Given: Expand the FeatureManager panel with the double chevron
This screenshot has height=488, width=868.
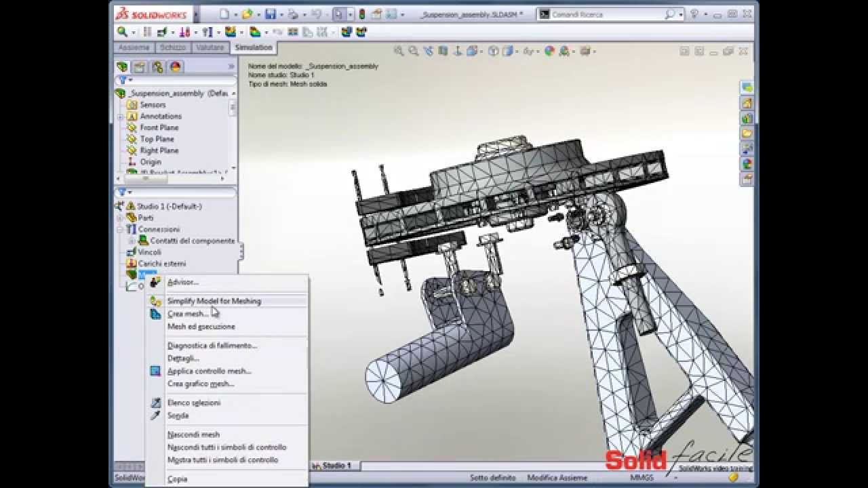Looking at the screenshot, I should coord(231,66).
